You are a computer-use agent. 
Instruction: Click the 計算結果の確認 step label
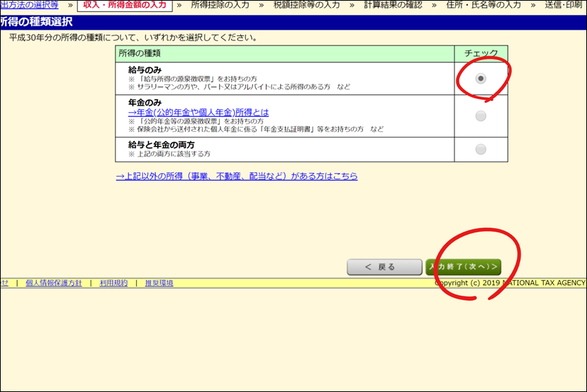pos(393,5)
